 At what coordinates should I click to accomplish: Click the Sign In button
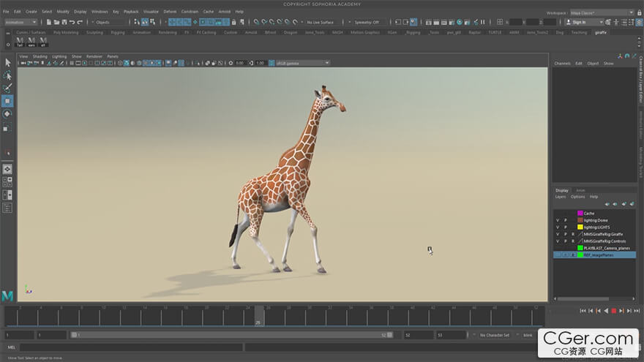[x=581, y=22]
